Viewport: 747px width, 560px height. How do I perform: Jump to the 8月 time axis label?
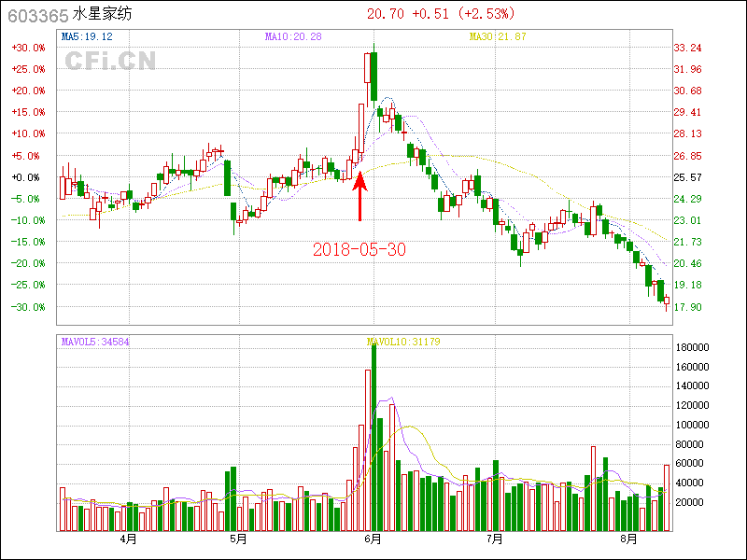630,539
